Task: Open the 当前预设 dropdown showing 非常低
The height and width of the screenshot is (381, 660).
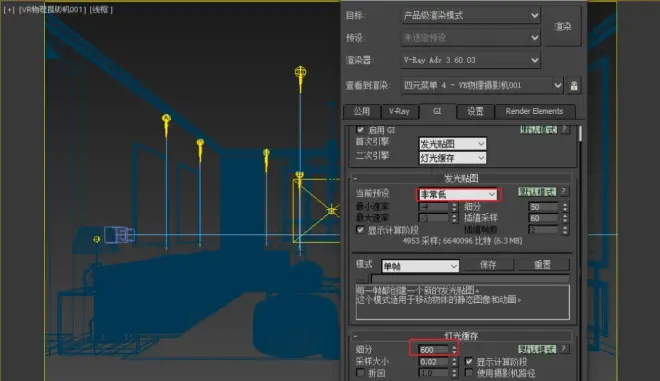Action: pos(458,194)
